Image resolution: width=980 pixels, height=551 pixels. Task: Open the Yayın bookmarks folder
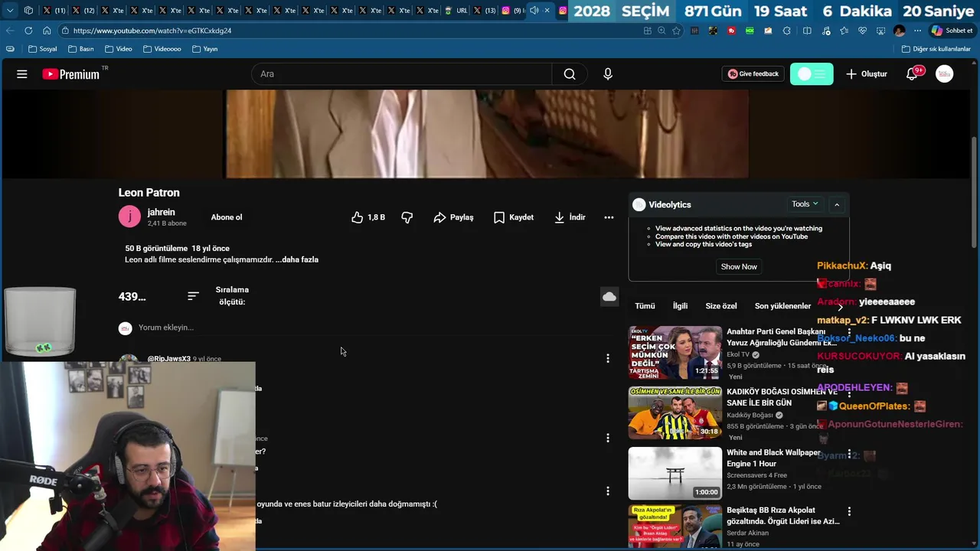coord(205,49)
